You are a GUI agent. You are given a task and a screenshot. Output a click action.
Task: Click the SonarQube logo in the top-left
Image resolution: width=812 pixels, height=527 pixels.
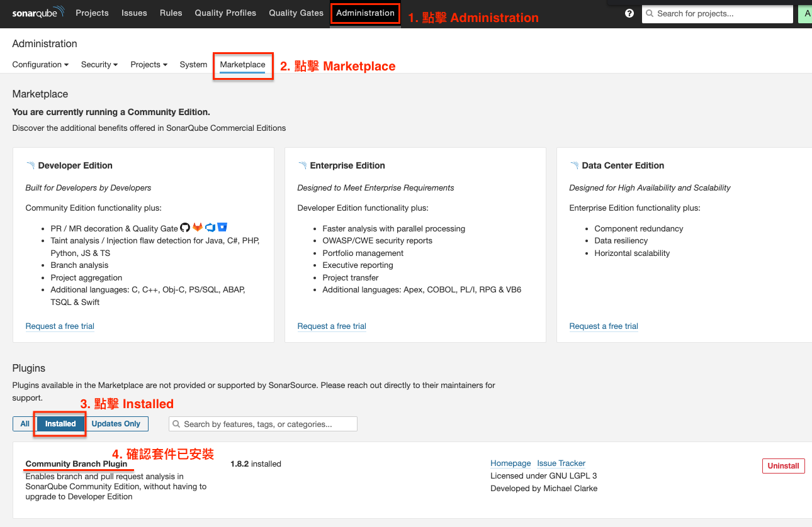pyautogui.click(x=38, y=13)
